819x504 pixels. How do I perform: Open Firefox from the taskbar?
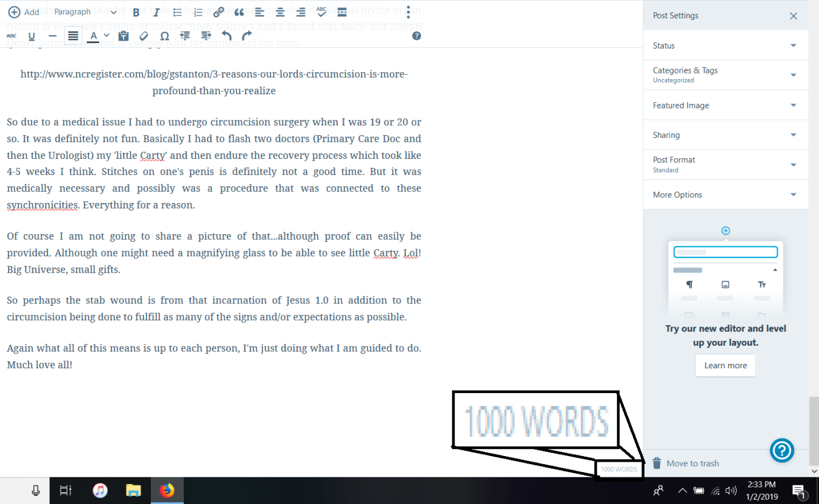coord(166,490)
